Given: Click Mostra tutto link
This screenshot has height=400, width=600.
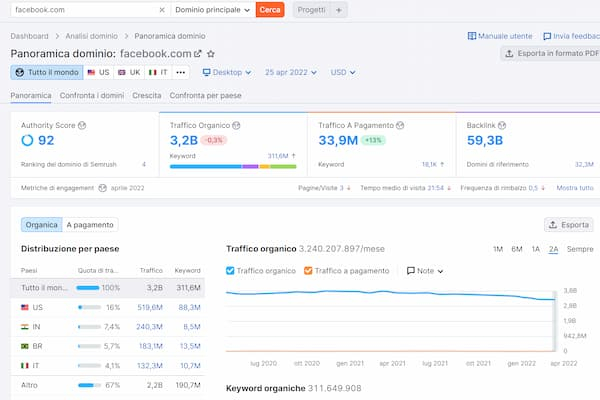Looking at the screenshot, I should 575,188.
